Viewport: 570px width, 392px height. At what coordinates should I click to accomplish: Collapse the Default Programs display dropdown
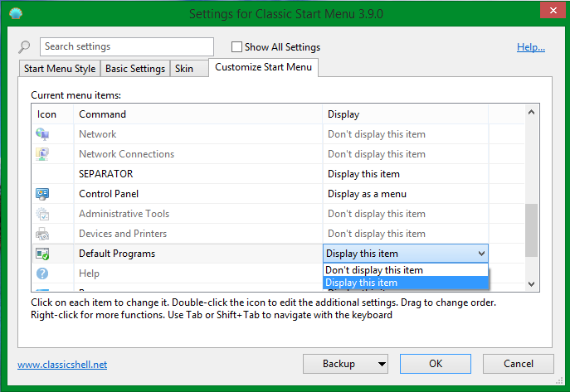481,254
